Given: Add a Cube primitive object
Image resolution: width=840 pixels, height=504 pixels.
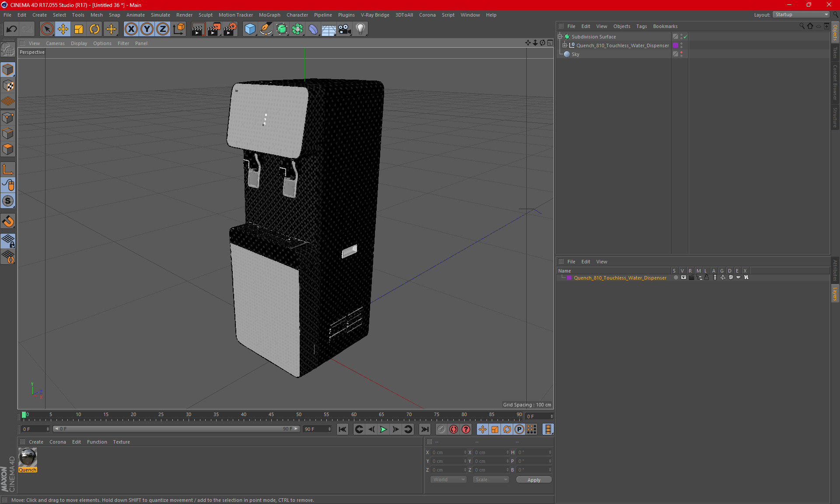Looking at the screenshot, I should [250, 29].
